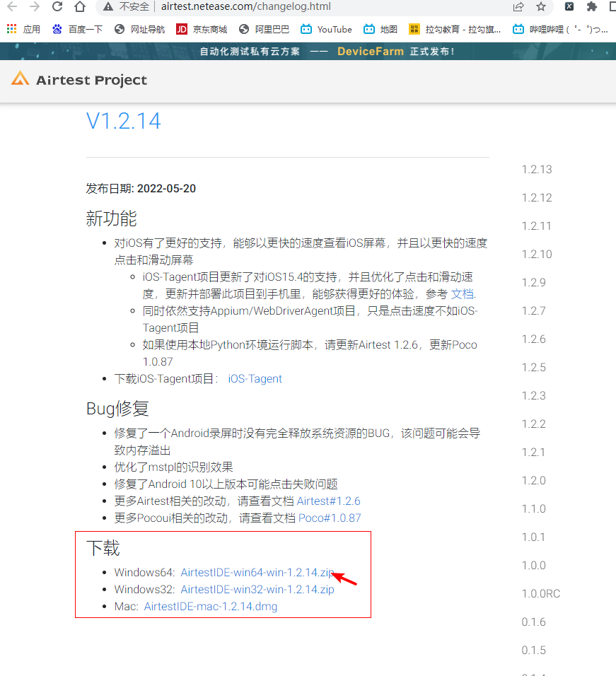The height and width of the screenshot is (676, 616).
Task: Navigate to version 0.1.6 entry
Action: coord(534,622)
